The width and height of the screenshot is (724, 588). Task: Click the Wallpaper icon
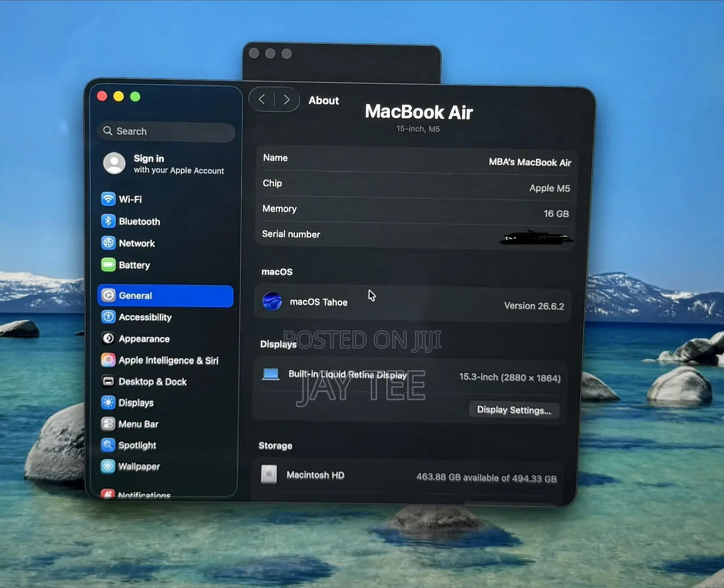(x=108, y=466)
